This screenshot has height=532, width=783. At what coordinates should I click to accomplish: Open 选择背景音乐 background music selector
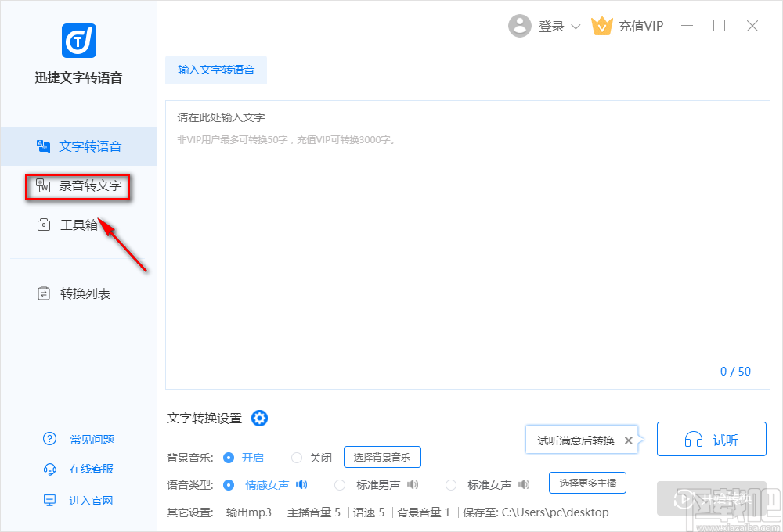tap(382, 457)
